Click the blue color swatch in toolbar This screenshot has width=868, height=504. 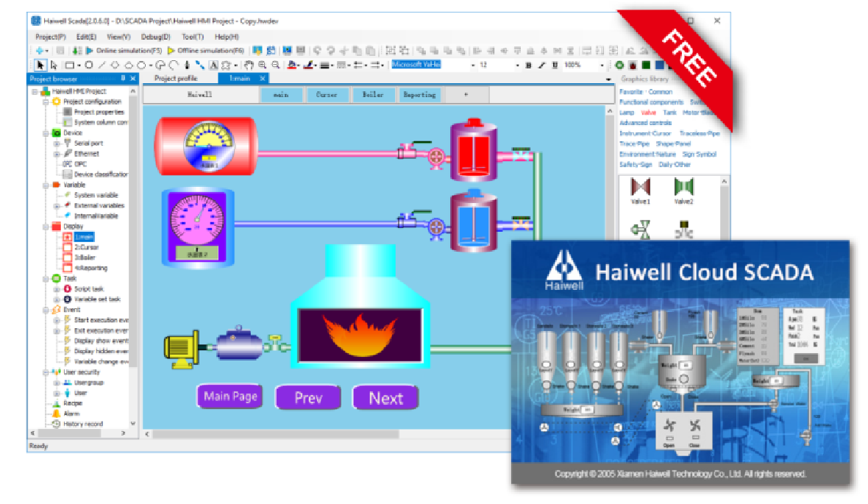pos(659,65)
